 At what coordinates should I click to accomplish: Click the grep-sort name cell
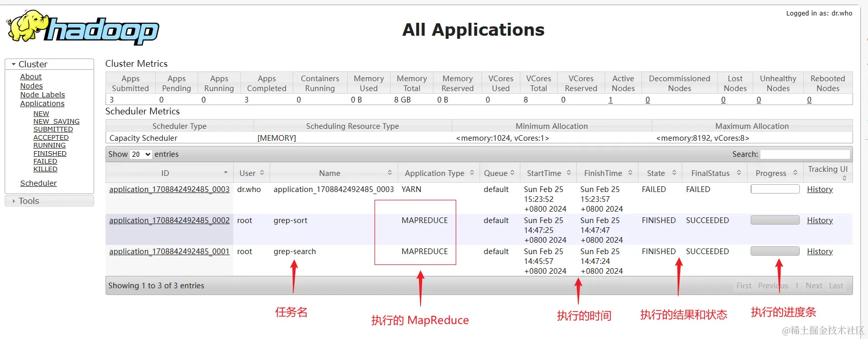[290, 220]
